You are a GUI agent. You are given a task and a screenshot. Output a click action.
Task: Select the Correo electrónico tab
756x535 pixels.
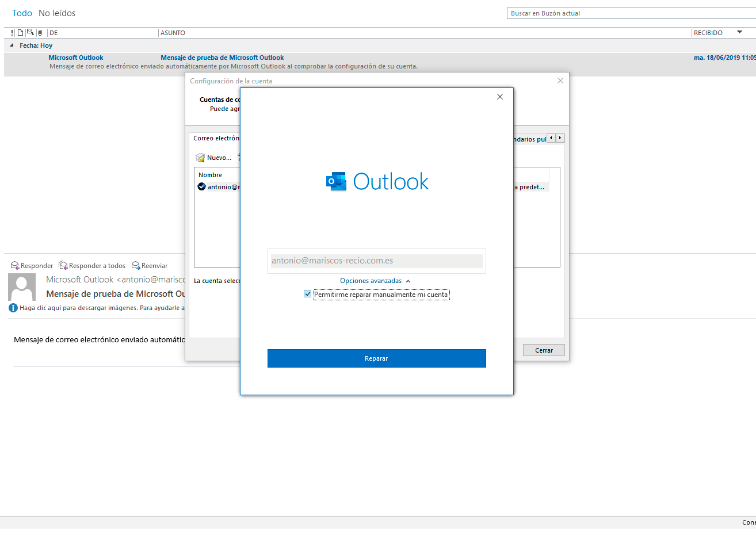click(216, 138)
